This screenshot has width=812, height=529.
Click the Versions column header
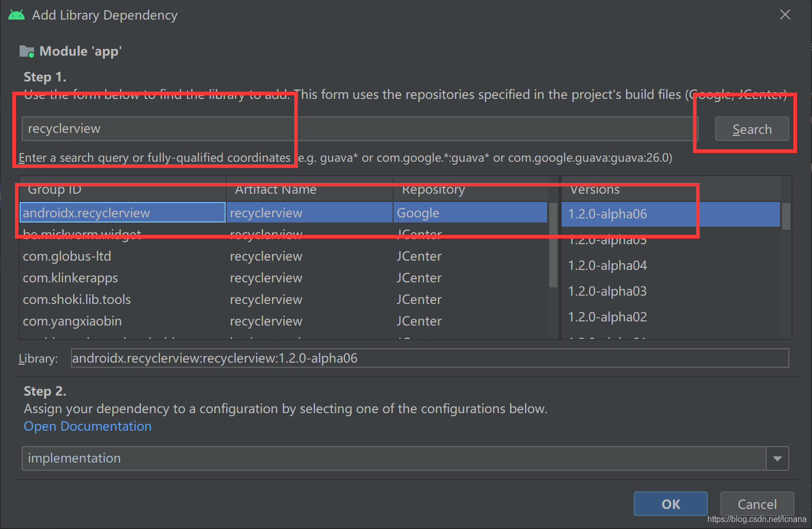pyautogui.click(x=671, y=190)
